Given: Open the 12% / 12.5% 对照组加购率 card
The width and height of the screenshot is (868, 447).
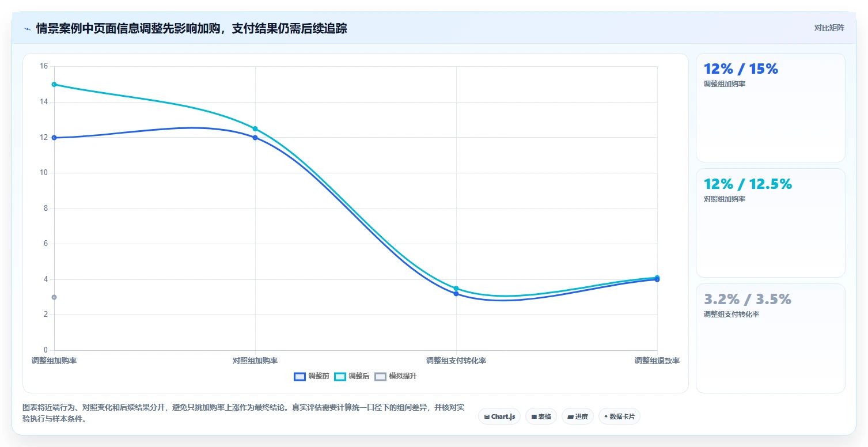Looking at the screenshot, I should click(770, 223).
